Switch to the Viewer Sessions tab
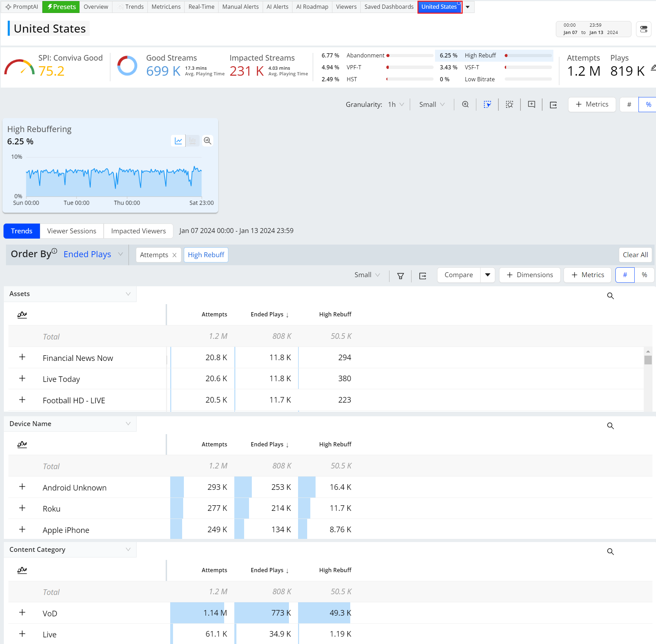Screen dimensions: 656x644 [71, 231]
